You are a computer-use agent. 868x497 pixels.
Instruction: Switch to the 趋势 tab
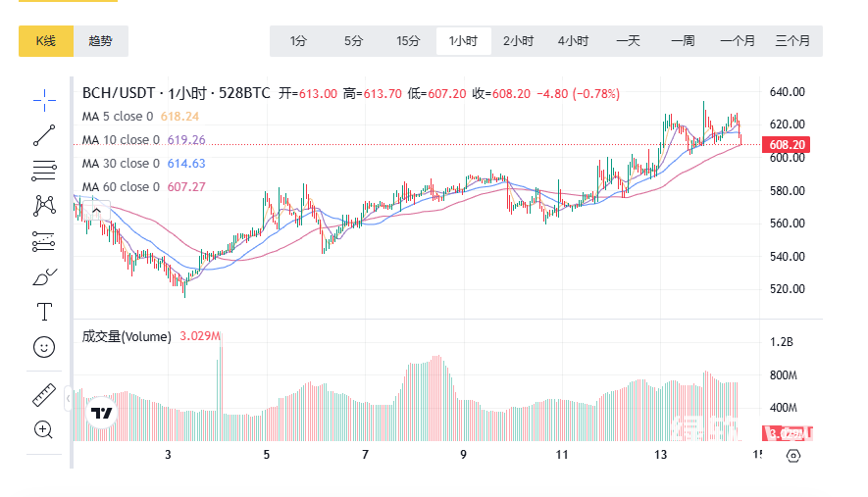[101, 41]
